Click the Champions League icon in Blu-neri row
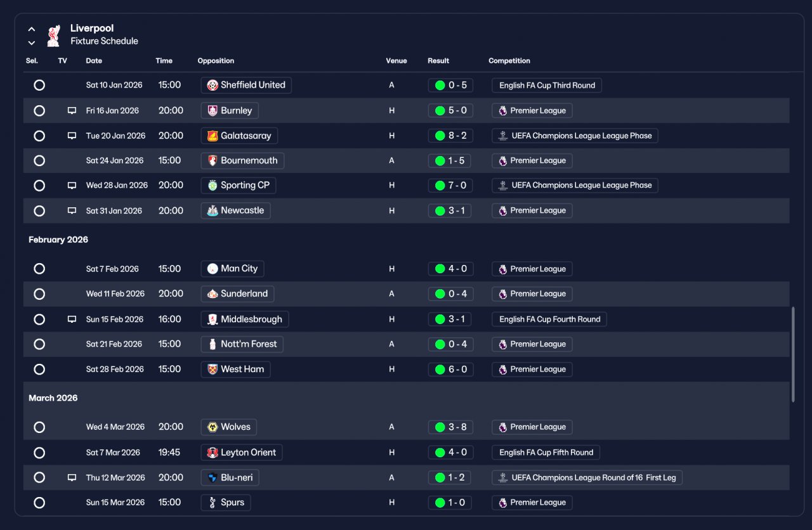Image resolution: width=812 pixels, height=530 pixels. click(502, 477)
